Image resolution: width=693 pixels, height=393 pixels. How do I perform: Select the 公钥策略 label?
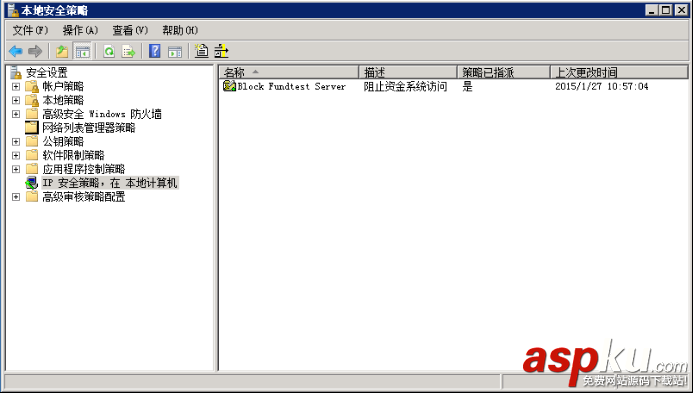pyautogui.click(x=63, y=141)
